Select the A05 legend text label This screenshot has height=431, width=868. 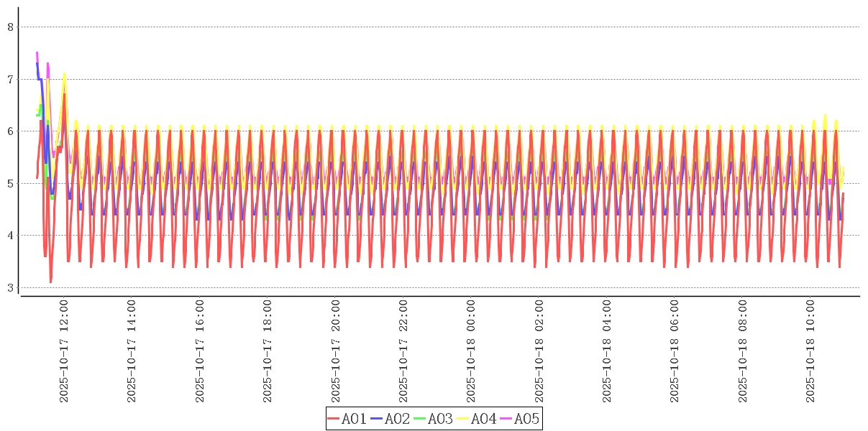pyautogui.click(x=526, y=419)
